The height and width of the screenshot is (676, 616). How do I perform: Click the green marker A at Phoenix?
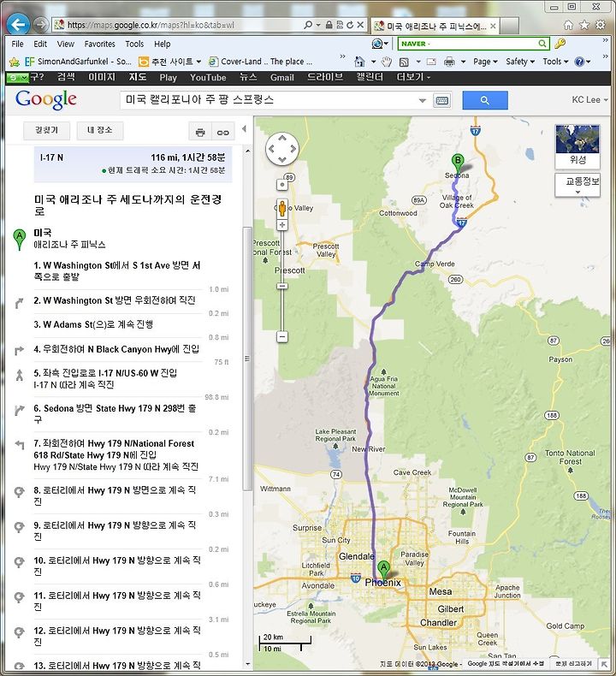[383, 571]
